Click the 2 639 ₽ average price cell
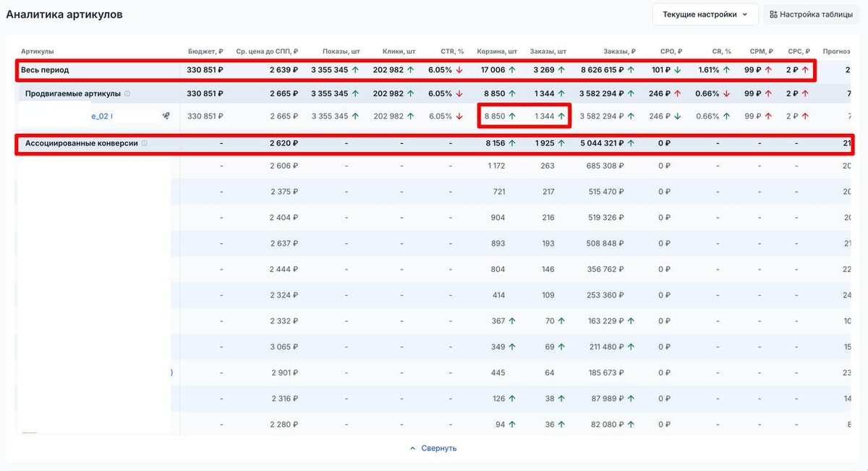The height and width of the screenshot is (471, 868). click(284, 70)
